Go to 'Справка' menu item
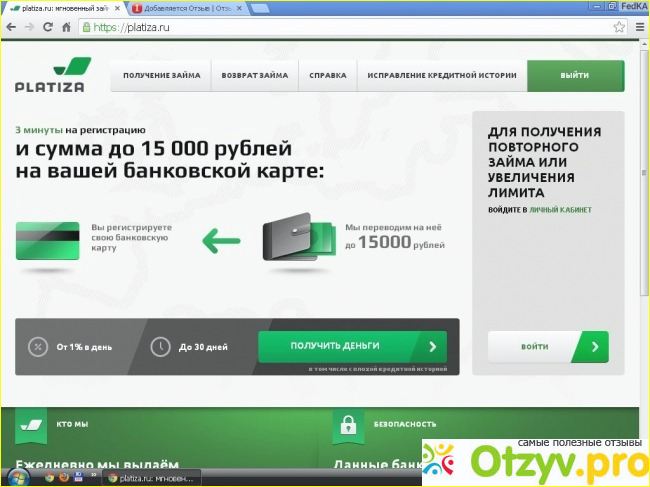 click(x=328, y=76)
